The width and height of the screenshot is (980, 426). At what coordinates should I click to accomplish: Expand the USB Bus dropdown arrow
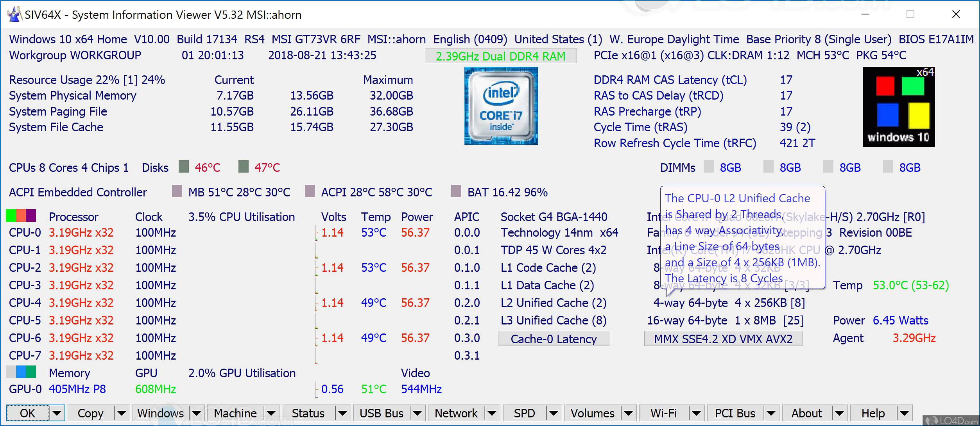pyautogui.click(x=417, y=413)
